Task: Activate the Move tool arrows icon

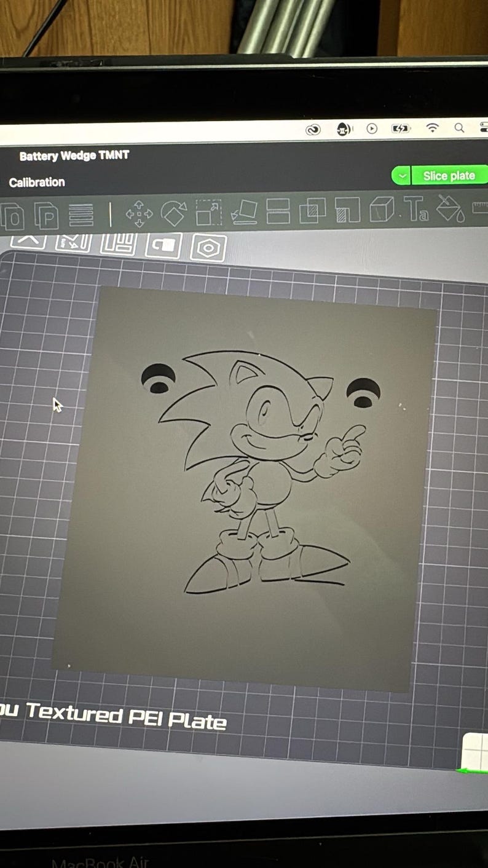Action: [139, 214]
